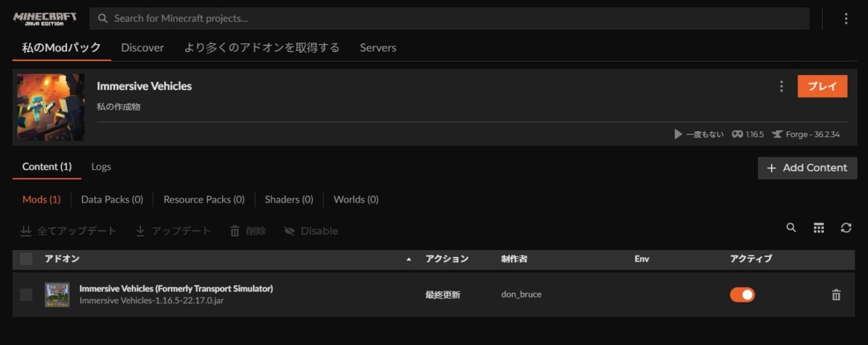This screenshot has width=868, height=345.
Task: Click the Disable button
Action: pyautogui.click(x=311, y=231)
